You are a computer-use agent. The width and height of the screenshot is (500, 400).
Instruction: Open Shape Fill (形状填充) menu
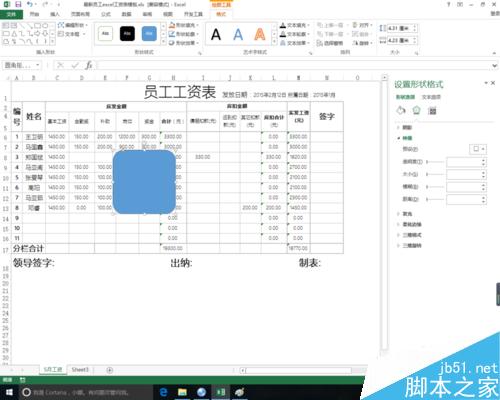(x=184, y=25)
